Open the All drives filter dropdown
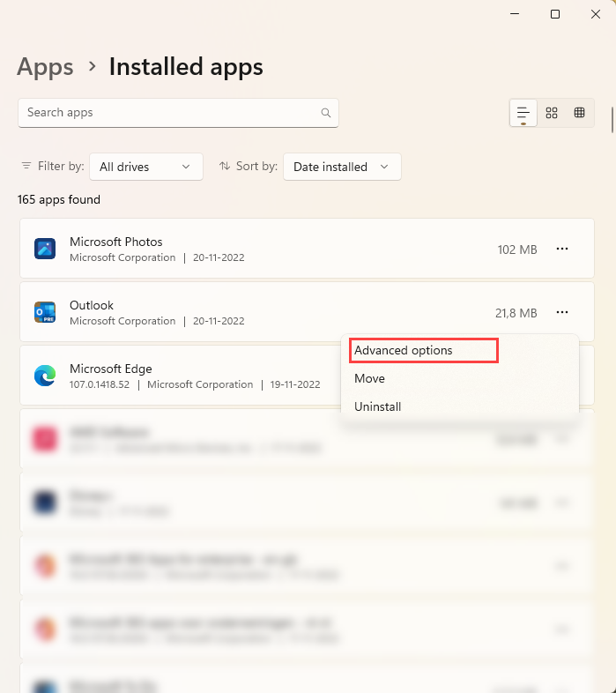Screen dimensions: 616x693 (146, 167)
